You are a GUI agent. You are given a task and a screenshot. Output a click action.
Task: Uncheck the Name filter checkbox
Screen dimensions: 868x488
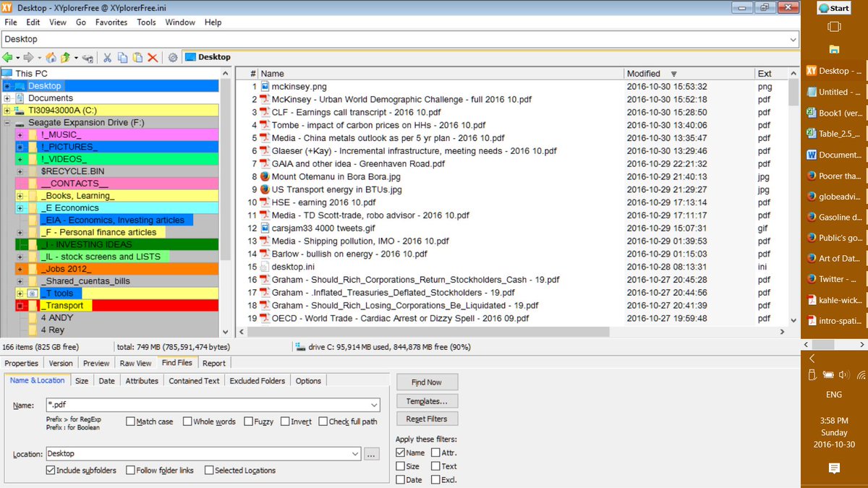click(x=401, y=453)
